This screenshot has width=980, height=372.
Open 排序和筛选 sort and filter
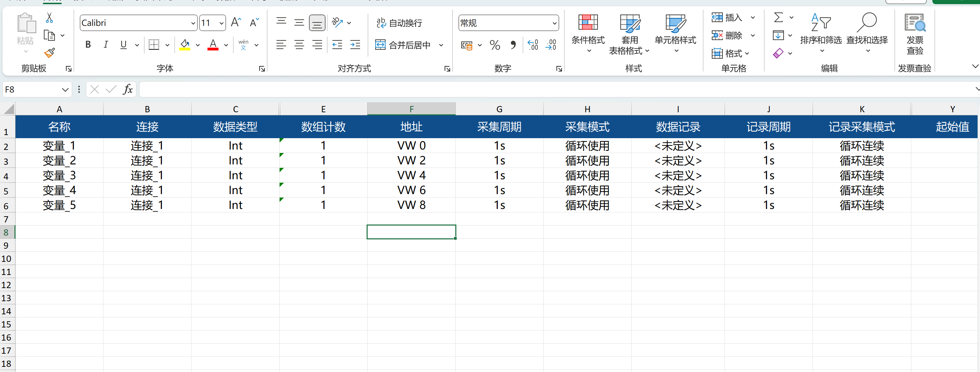[x=821, y=33]
